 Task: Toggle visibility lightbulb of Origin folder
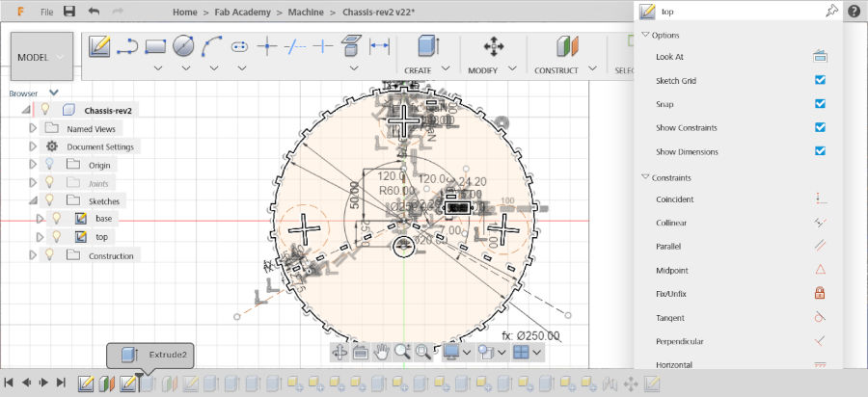pyautogui.click(x=49, y=164)
